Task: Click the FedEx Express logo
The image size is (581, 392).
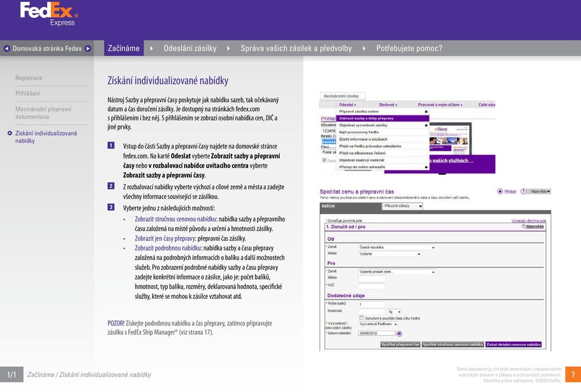Action: [49, 14]
